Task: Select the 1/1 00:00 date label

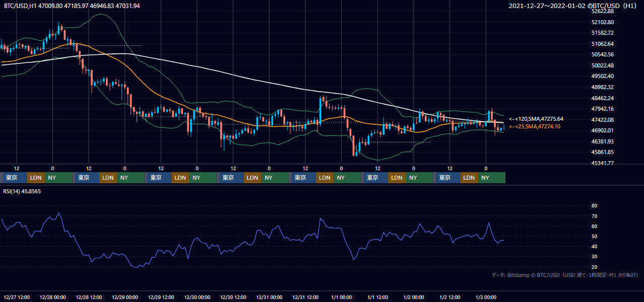Action: 342,297
